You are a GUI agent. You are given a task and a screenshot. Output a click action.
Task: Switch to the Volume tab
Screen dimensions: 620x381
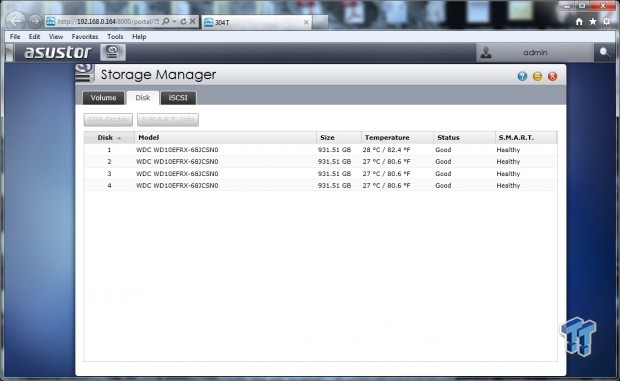pos(103,98)
